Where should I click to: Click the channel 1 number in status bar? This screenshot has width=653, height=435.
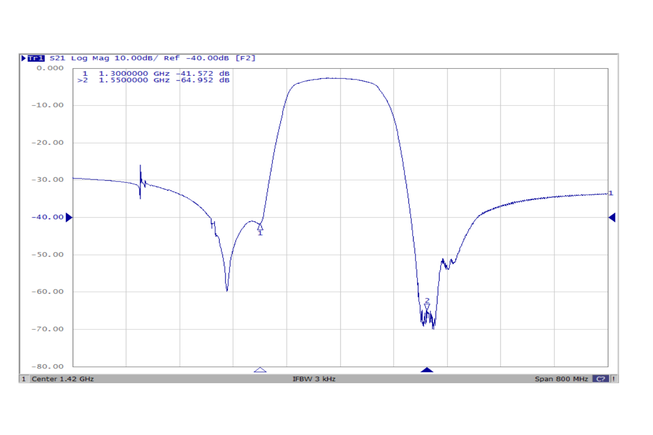pyautogui.click(x=24, y=379)
